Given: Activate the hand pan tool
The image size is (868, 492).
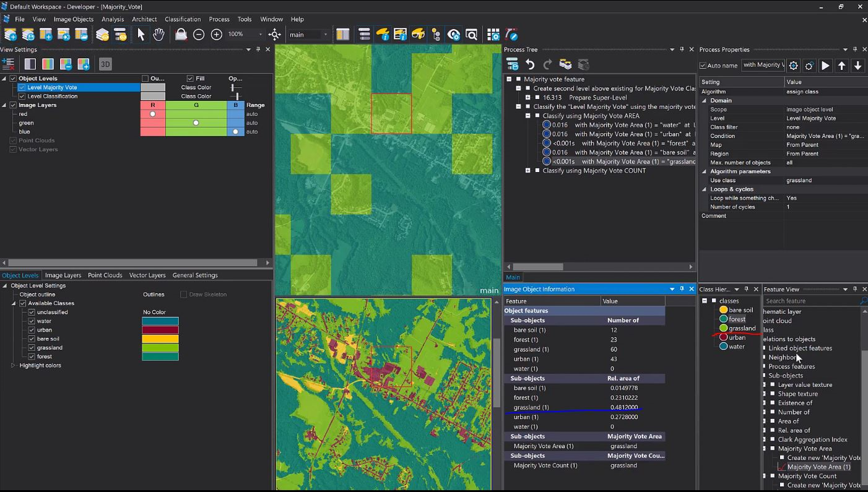Looking at the screenshot, I should pyautogui.click(x=158, y=35).
